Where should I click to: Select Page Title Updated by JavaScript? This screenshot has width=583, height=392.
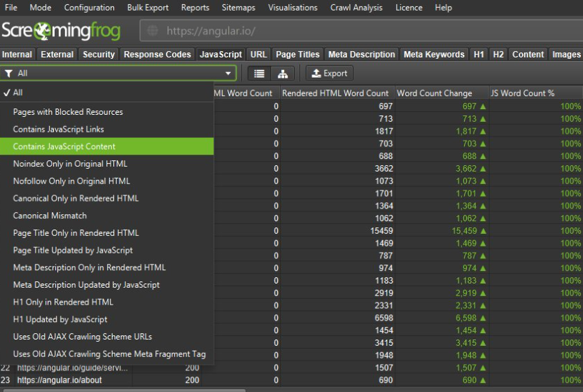tap(107, 251)
